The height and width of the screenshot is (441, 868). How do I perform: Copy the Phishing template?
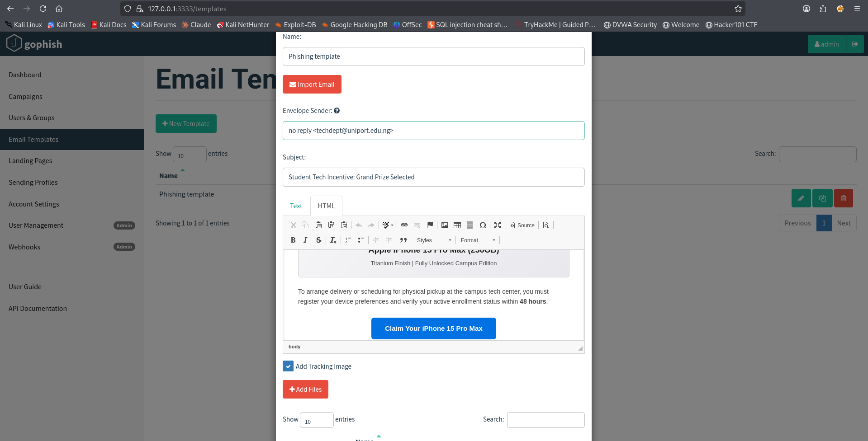pos(822,198)
